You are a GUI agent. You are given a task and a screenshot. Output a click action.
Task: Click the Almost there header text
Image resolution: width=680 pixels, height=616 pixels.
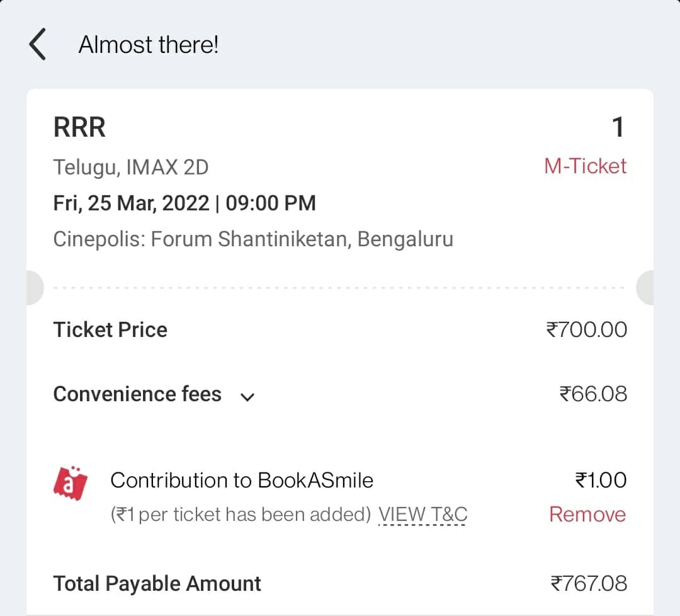point(149,44)
